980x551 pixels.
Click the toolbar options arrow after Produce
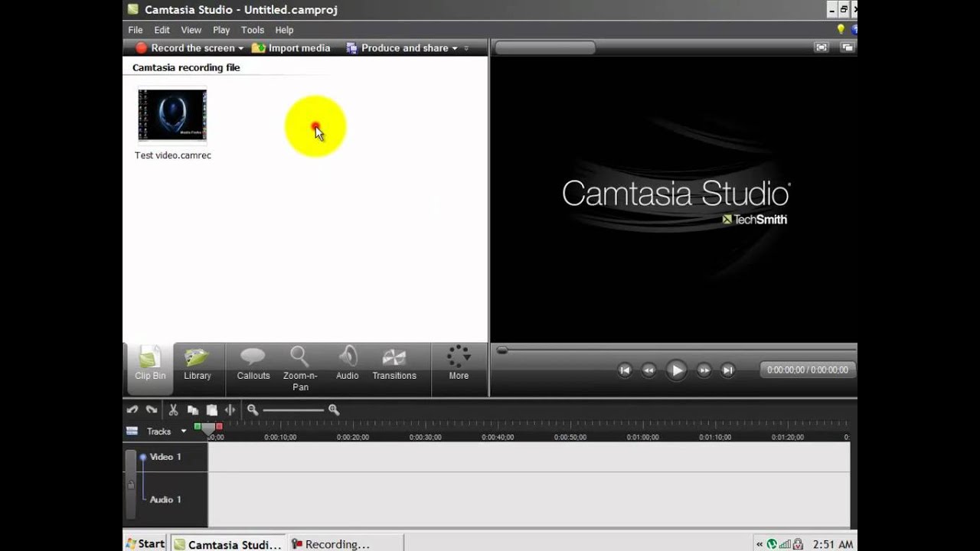466,48
